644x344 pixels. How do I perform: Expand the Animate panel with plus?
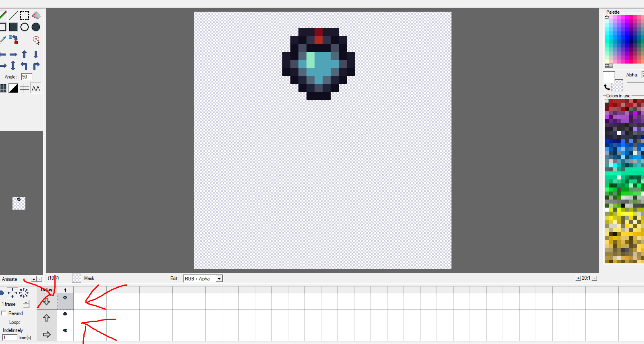tap(34, 279)
